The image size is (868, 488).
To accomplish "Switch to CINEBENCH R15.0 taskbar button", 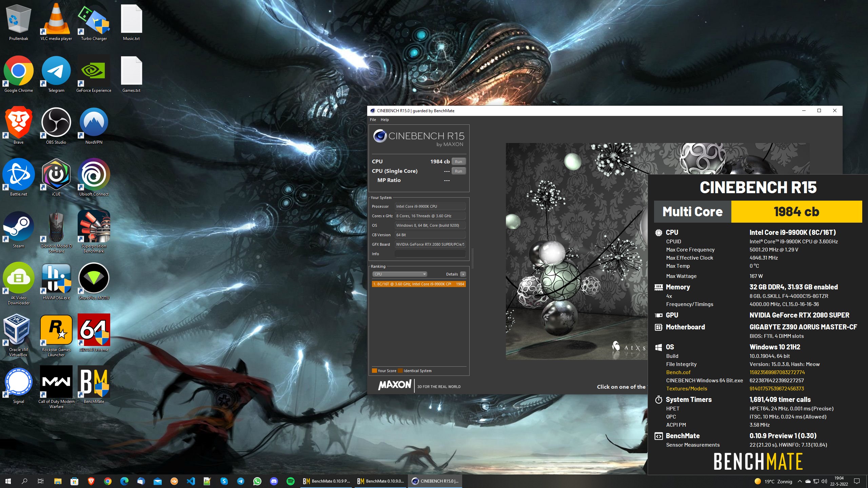I will click(435, 481).
